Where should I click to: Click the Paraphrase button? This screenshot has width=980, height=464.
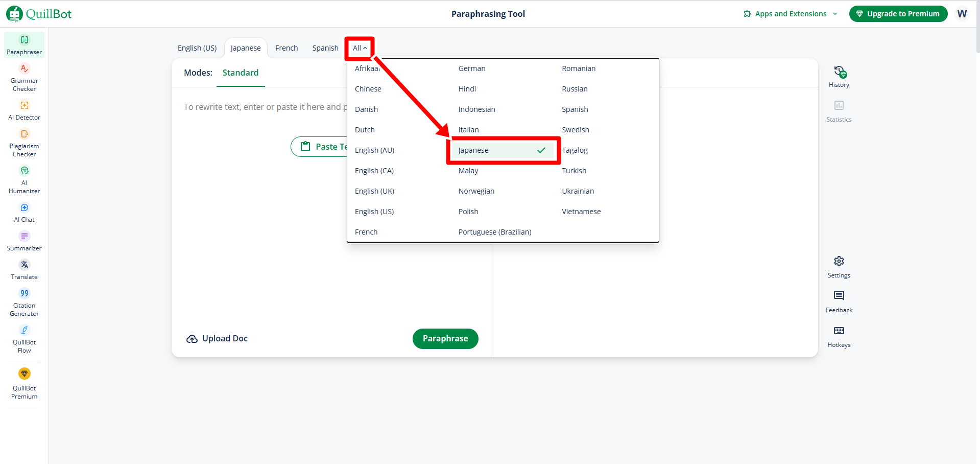click(x=445, y=338)
